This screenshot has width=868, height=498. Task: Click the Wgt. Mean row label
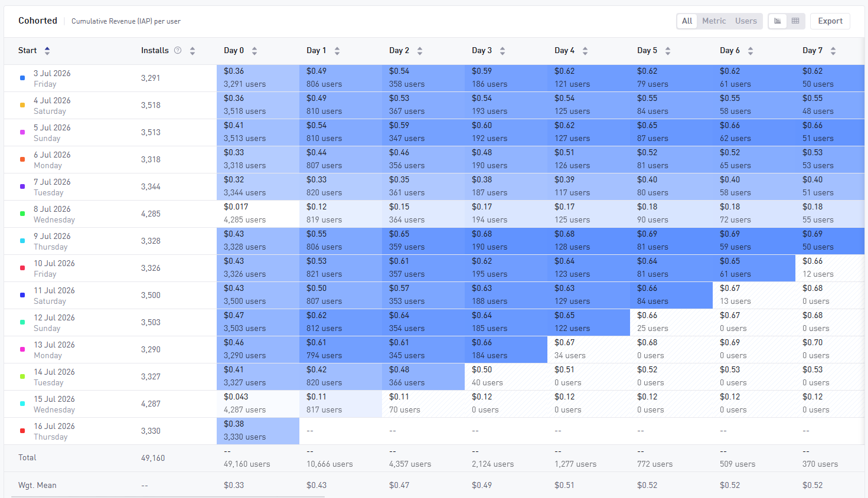(37, 486)
